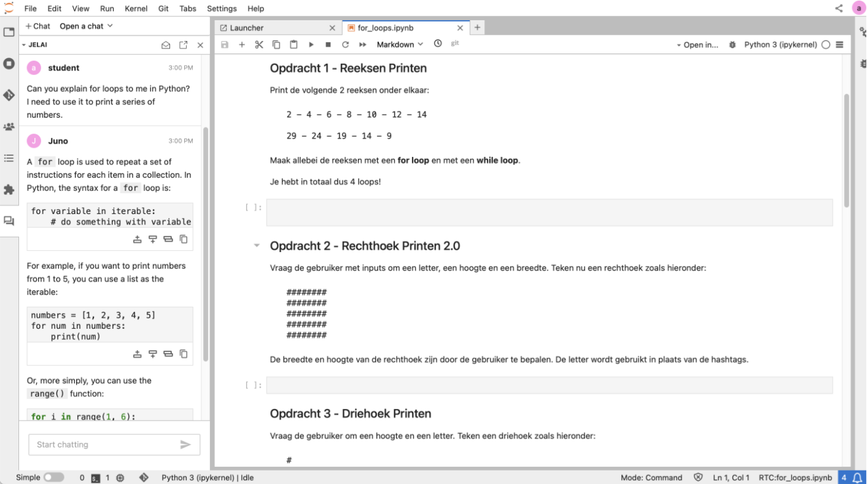The image size is (868, 484).
Task: Move the JELAI chat to main area
Action: click(x=183, y=45)
